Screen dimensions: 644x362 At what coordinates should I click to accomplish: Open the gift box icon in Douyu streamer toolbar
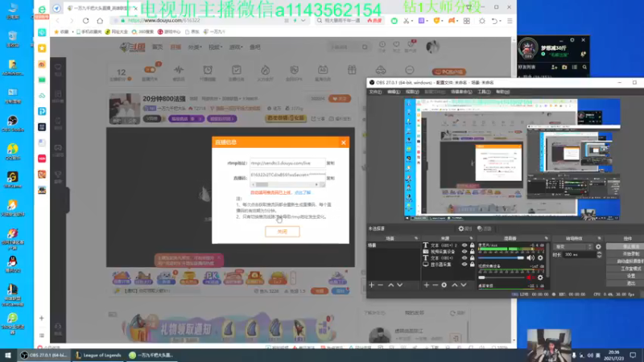tap(352, 70)
